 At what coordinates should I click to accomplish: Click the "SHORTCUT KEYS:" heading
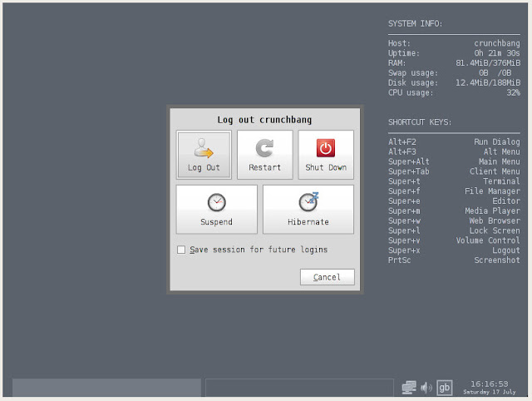coord(420,122)
